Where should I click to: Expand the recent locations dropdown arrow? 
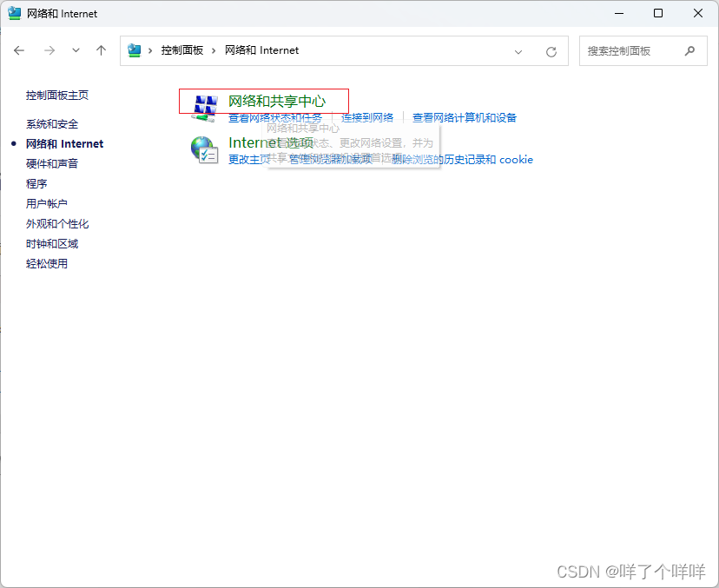(x=76, y=50)
